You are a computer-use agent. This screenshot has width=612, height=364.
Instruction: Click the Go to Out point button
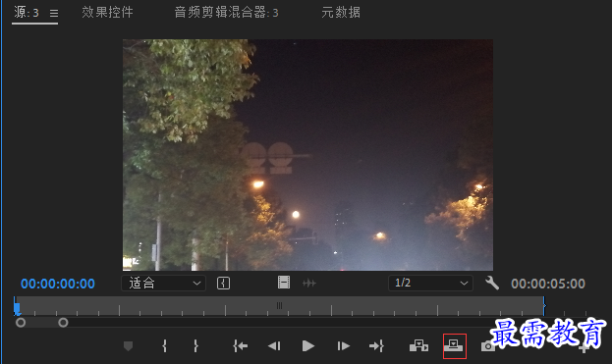tap(376, 346)
